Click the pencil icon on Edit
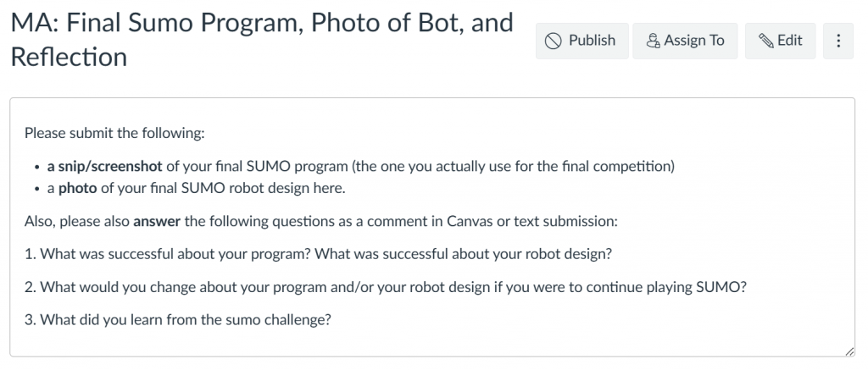This screenshot has width=868, height=370. pos(766,41)
